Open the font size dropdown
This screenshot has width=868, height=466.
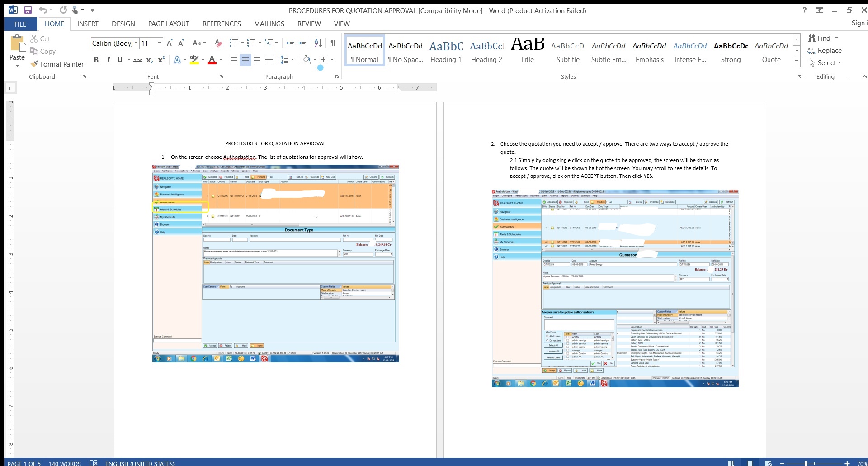[x=159, y=43]
